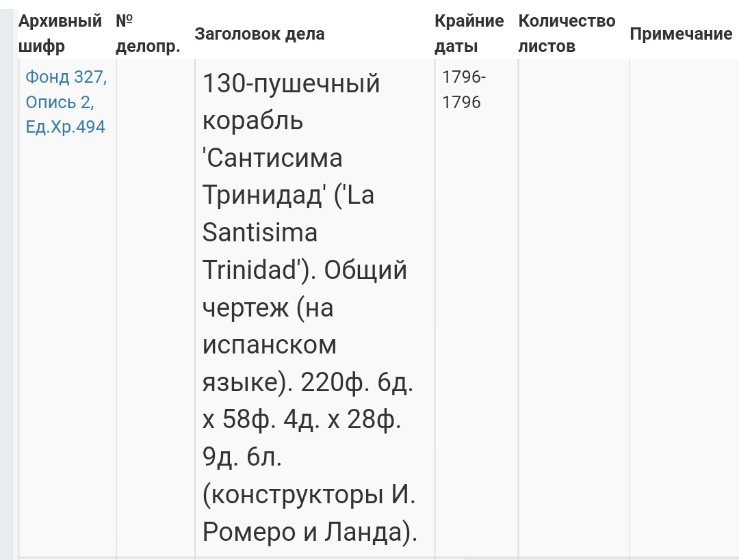The height and width of the screenshot is (560, 739).
Task: Click the 1796-1796 date cell
Action: coord(464,90)
